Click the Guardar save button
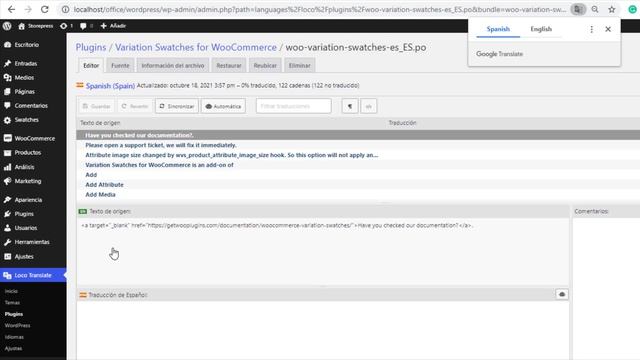The image size is (640, 360). (x=96, y=106)
